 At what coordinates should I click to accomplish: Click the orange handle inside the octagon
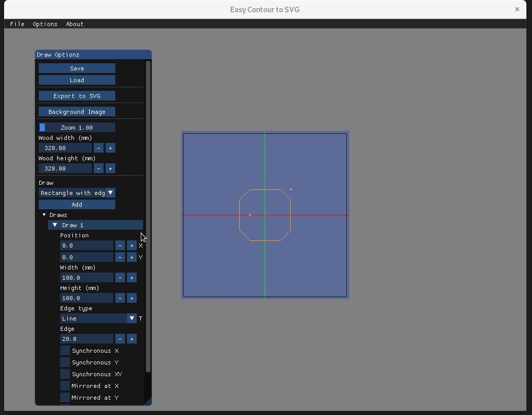tap(250, 215)
